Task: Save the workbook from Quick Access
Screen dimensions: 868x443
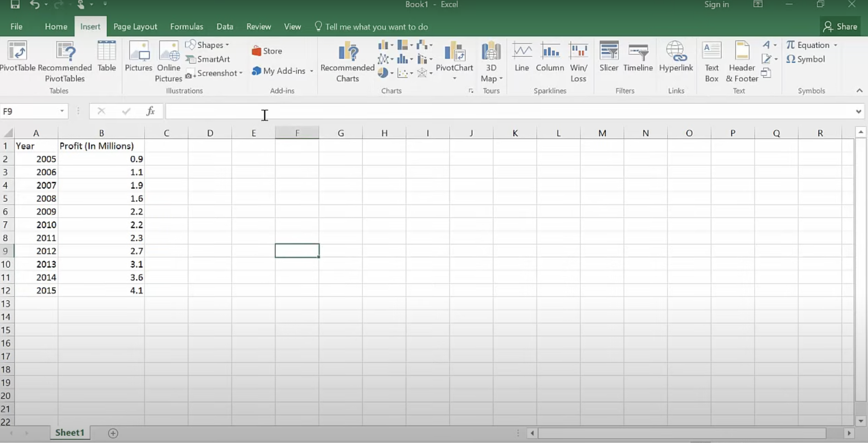Action: coord(15,4)
